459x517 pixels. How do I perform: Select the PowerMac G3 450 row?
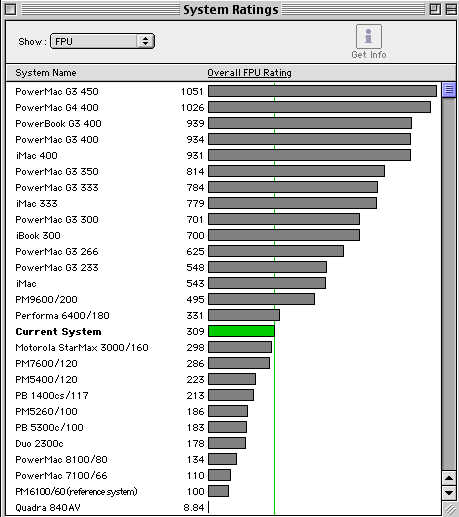(x=223, y=91)
